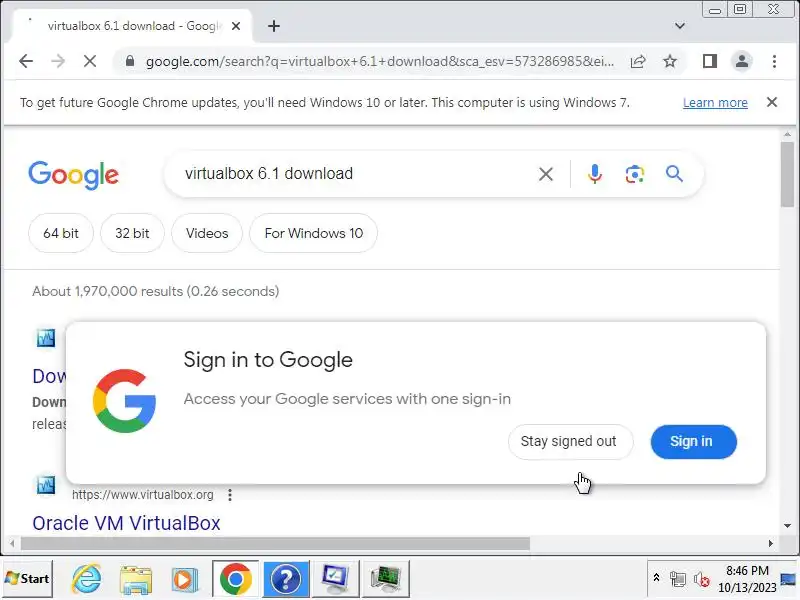Screen dimensions: 800x600
Task: Open Internet Explorer from the taskbar
Action: tap(87, 579)
